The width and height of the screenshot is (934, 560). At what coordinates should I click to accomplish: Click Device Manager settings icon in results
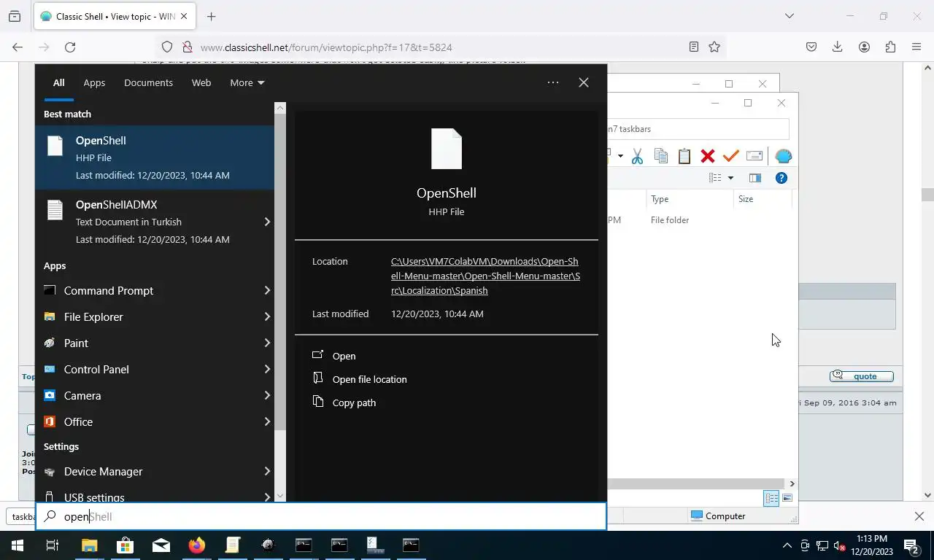50,472
